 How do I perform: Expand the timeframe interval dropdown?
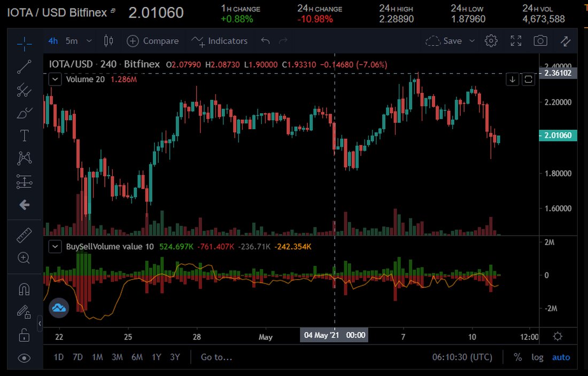click(x=89, y=41)
